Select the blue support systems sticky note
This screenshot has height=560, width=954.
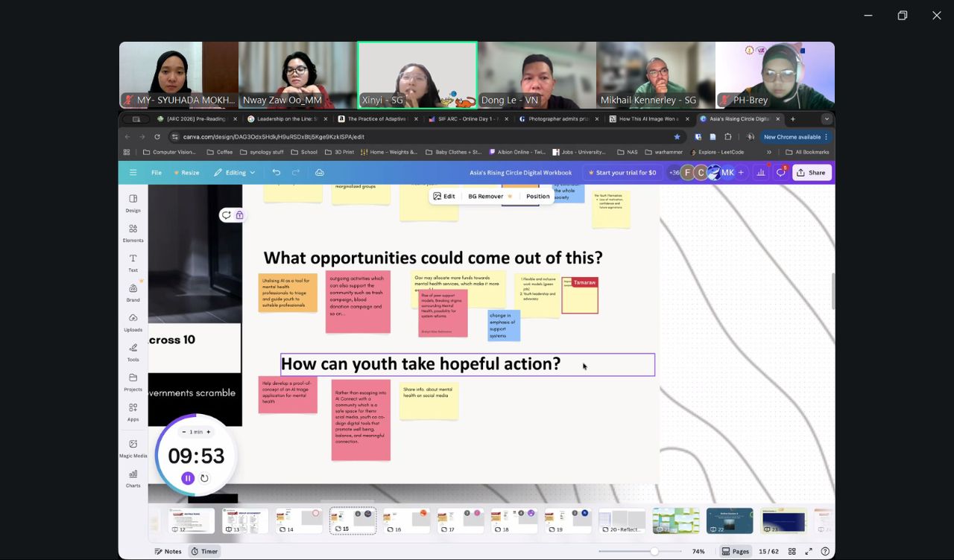tap(504, 325)
